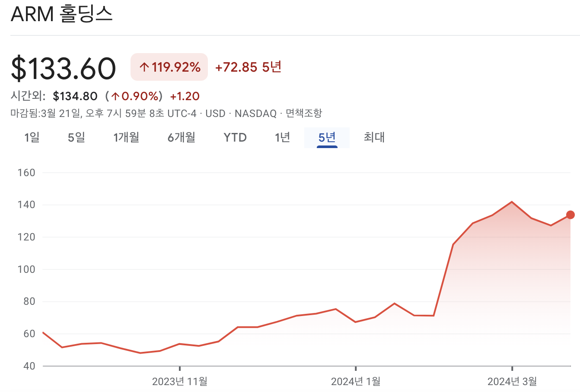Switch to the 1일 time range tab
580x392 pixels.
point(31,137)
